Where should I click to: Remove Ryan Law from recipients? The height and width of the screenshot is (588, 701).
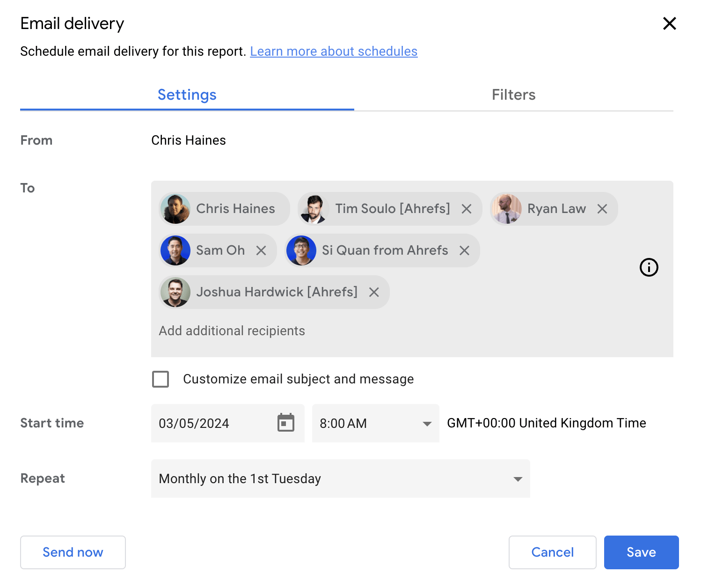pos(602,209)
